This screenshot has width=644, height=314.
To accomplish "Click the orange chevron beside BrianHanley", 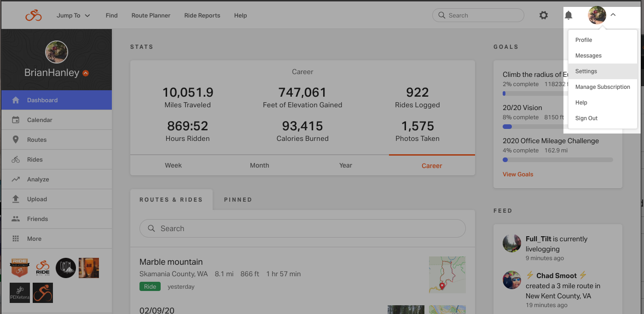I will pyautogui.click(x=86, y=73).
